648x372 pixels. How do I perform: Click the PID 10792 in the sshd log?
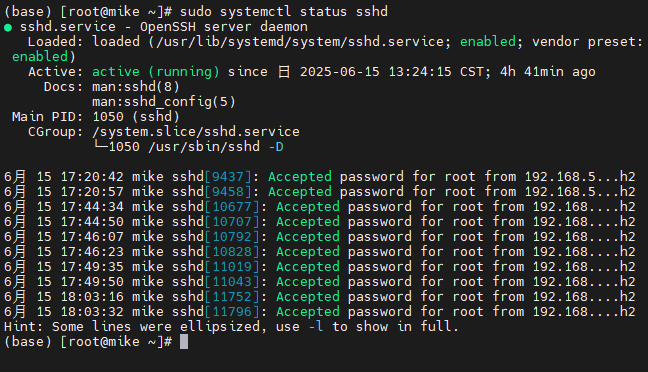tap(232, 237)
